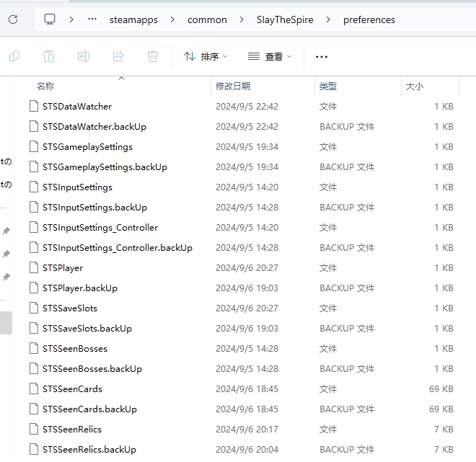The height and width of the screenshot is (462, 476).
Task: Click the Paste toolbar icon
Action: tap(49, 56)
